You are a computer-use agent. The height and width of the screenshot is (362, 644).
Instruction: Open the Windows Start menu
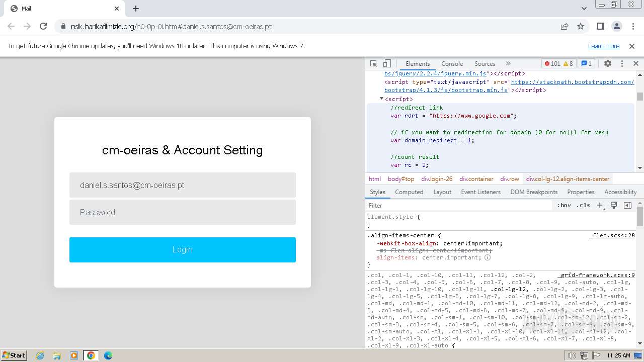[x=14, y=355]
